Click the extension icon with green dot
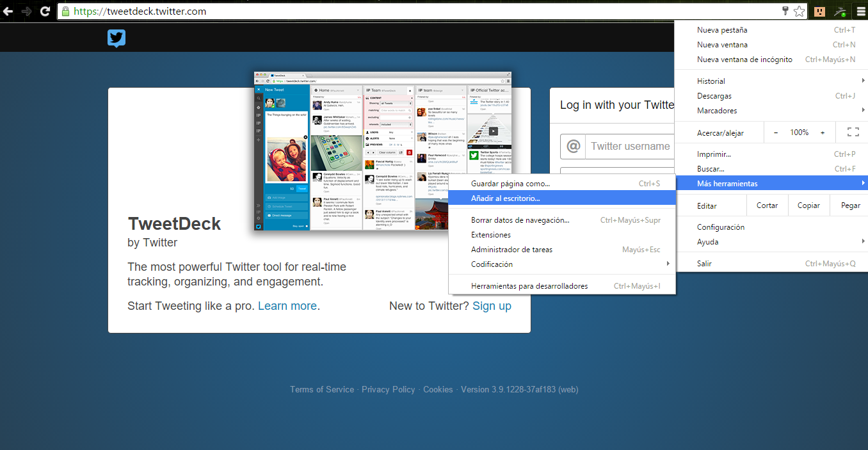Viewport: 868px width, 450px height. click(840, 11)
